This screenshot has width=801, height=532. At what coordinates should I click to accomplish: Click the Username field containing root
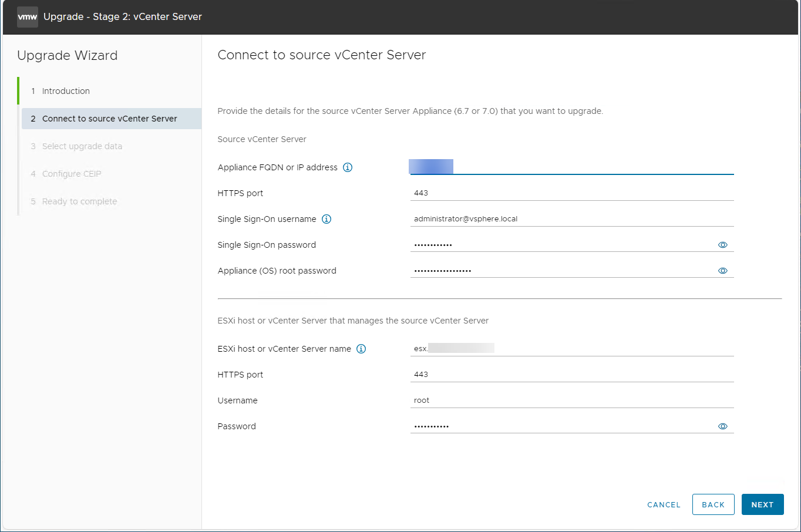click(558, 400)
